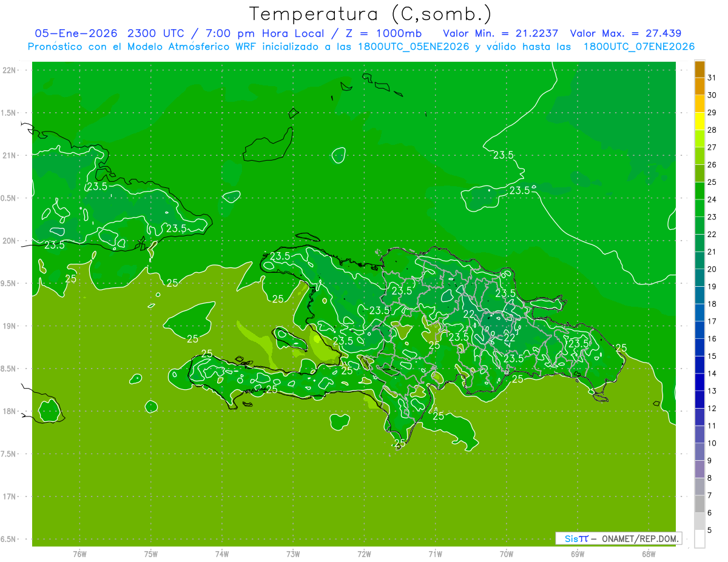Pick the teal swatch between 19 and 20
The image size is (728, 562).
tap(699, 278)
